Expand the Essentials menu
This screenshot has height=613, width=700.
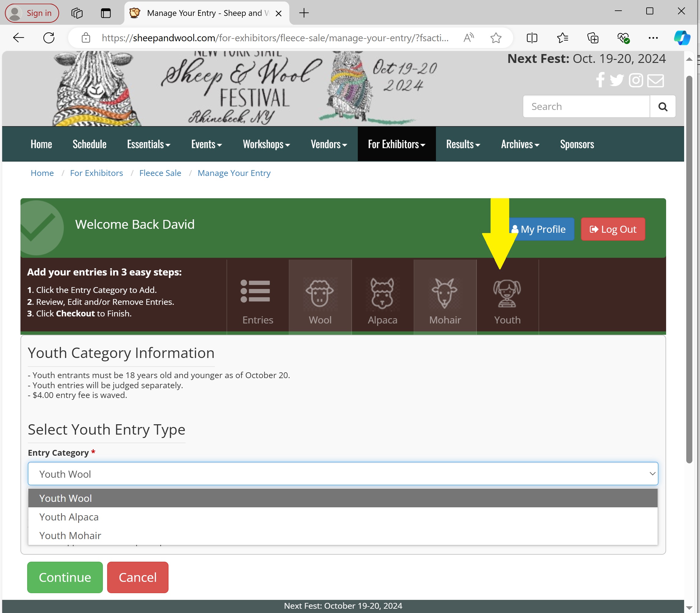pyautogui.click(x=149, y=144)
